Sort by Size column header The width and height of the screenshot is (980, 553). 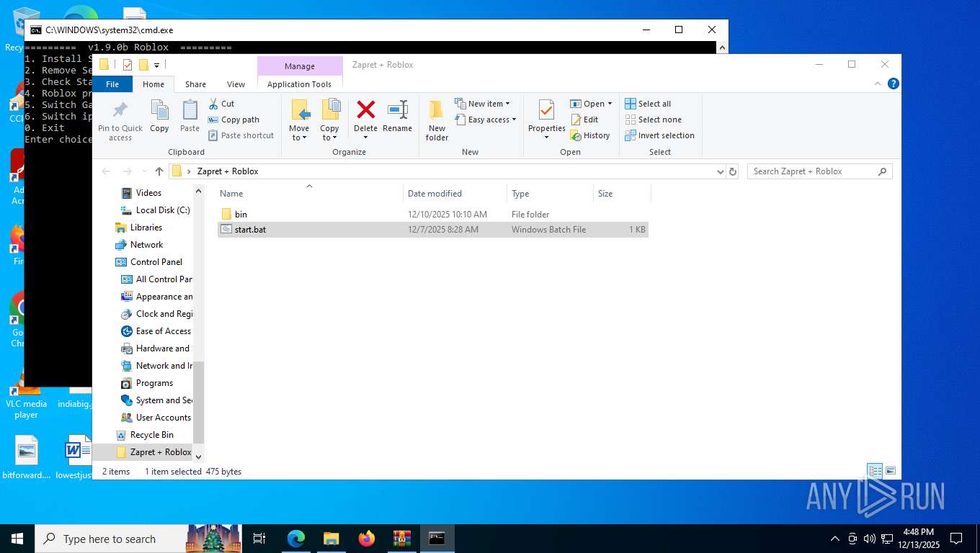click(622, 193)
